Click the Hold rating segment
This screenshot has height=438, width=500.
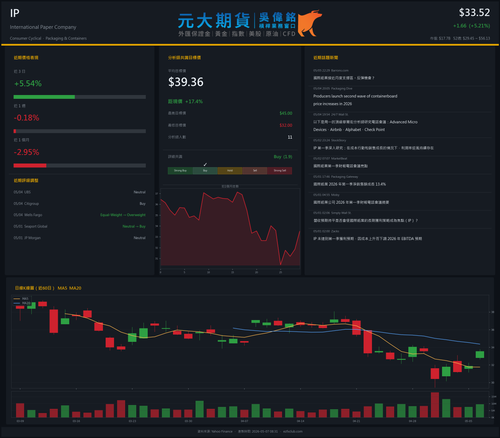coord(230,171)
